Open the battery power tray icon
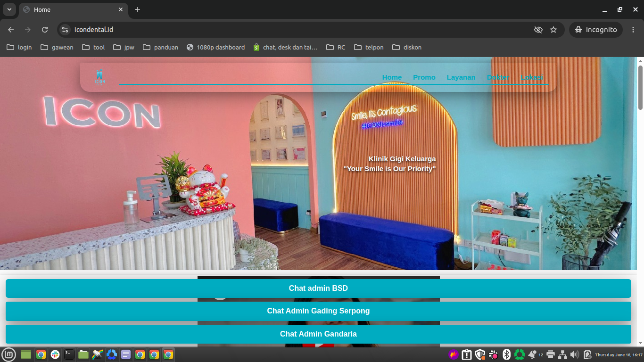This screenshot has width=644, height=362. 587,354
